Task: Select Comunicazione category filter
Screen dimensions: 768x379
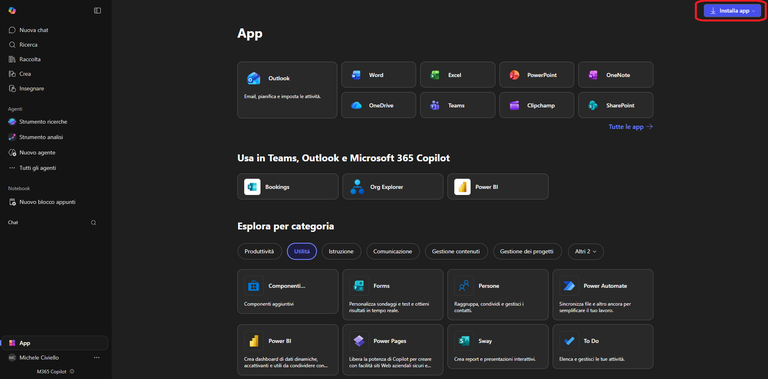Action: [393, 251]
